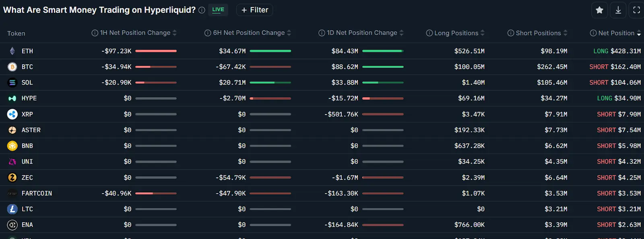Toggle the LIVE indicator
Viewport: 644px width, 239px height.
[x=218, y=10]
